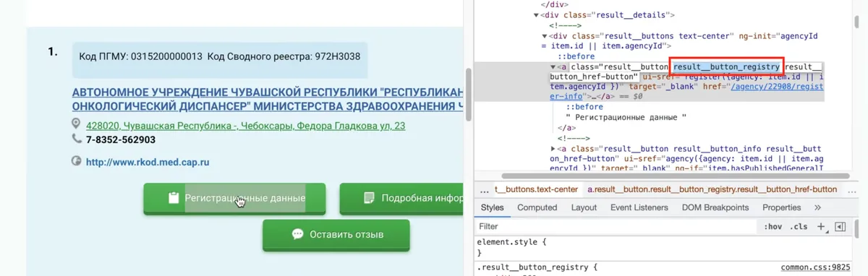Open the common.css:9825 source link
The height and width of the screenshot is (276, 868).
pos(815,267)
